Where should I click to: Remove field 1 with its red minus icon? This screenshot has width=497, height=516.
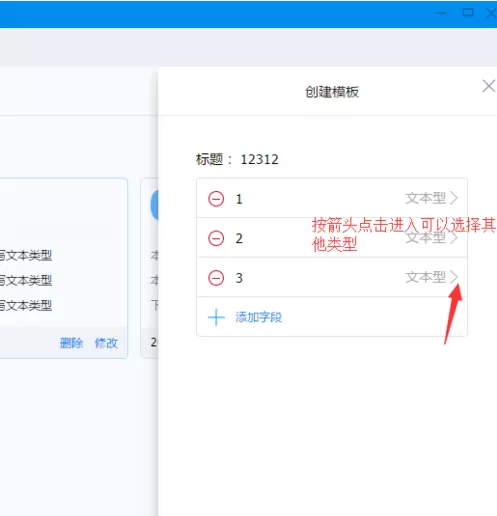click(216, 199)
